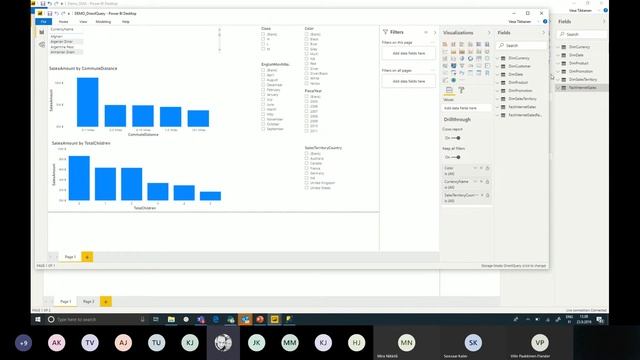This screenshot has width=640, height=360.
Task: Select the filled map visualization icon
Action: [453, 66]
